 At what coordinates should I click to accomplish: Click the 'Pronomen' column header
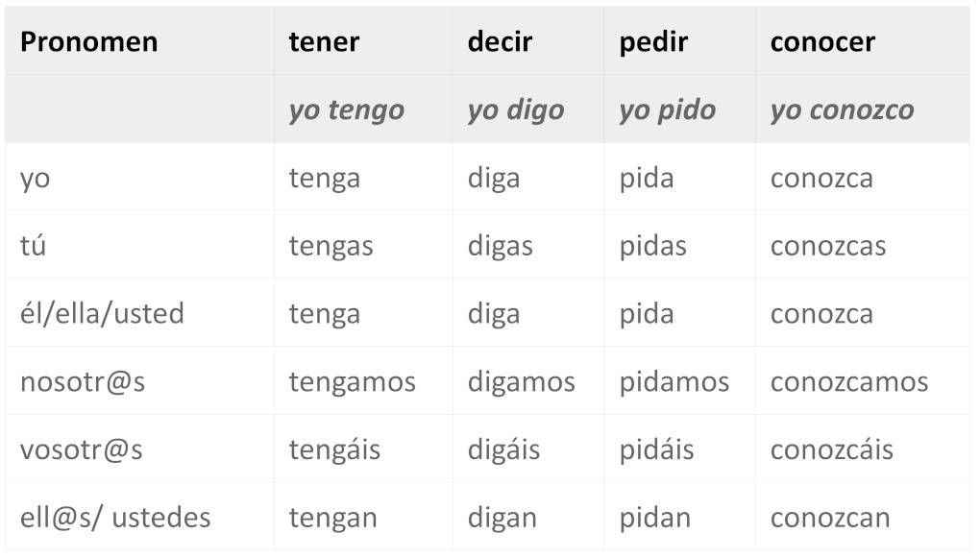[x=88, y=42]
